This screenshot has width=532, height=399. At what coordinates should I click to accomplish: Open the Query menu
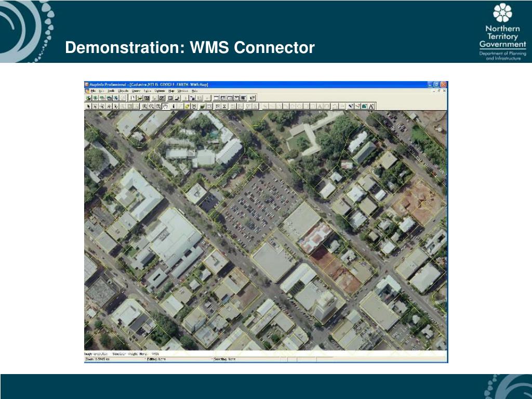coord(136,91)
